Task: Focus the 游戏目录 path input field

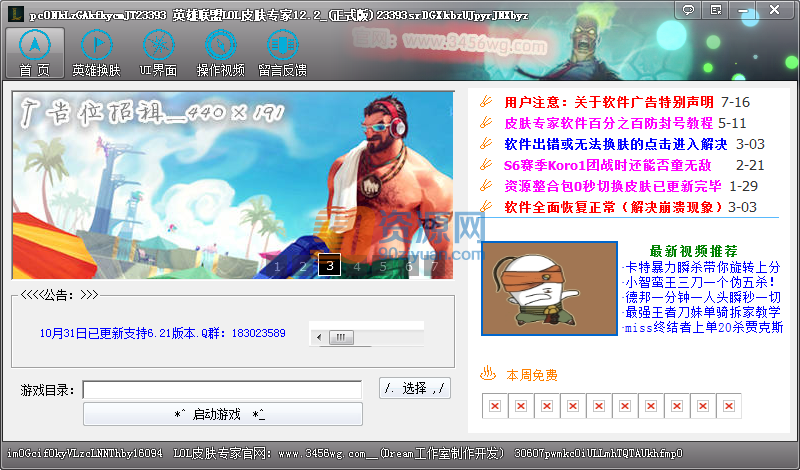Action: [x=222, y=390]
